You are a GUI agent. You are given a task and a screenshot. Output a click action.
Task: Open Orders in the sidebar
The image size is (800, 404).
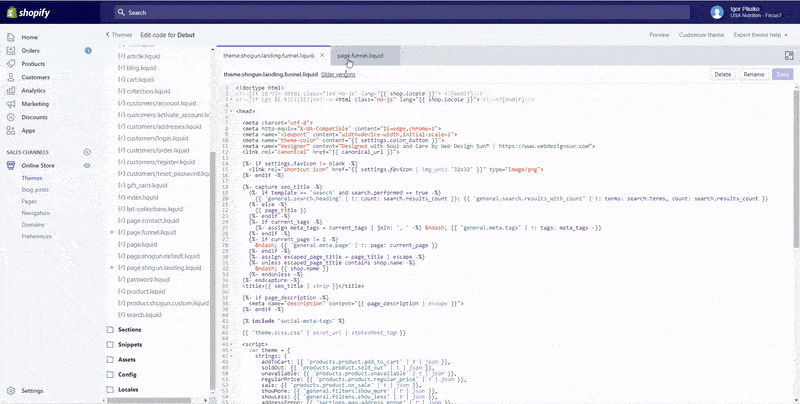pos(30,50)
